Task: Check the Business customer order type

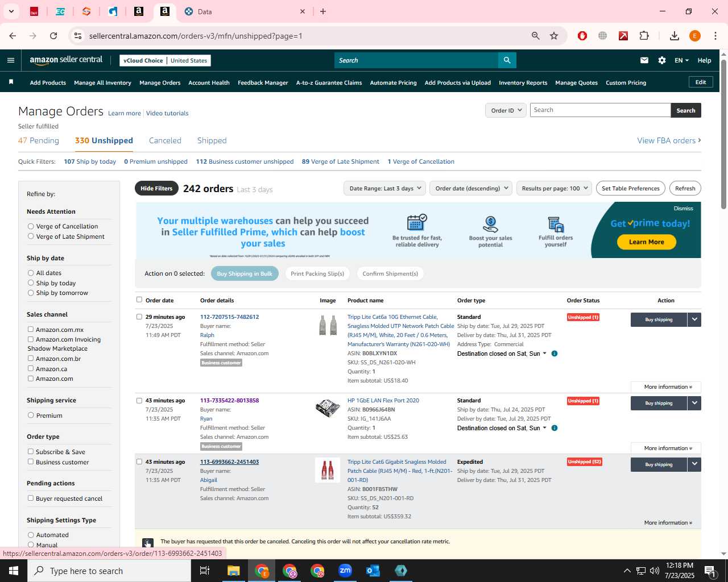Action: click(31, 462)
